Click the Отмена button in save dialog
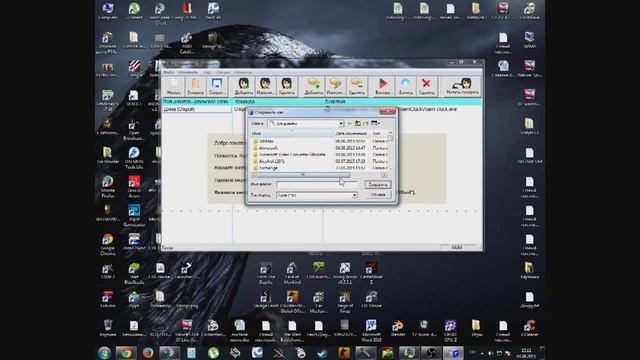 (x=378, y=195)
